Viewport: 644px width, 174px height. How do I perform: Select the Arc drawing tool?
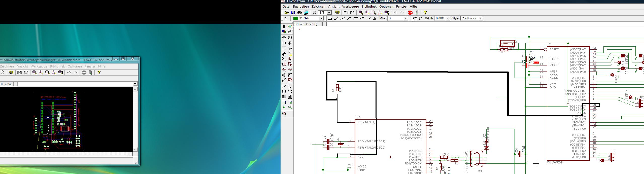(290, 91)
